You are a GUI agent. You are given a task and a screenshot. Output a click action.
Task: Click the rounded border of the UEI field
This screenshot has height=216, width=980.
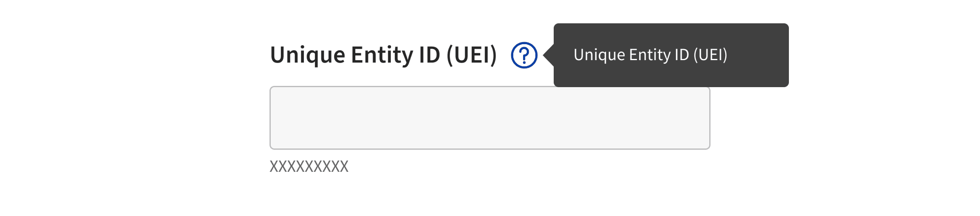coord(490,149)
